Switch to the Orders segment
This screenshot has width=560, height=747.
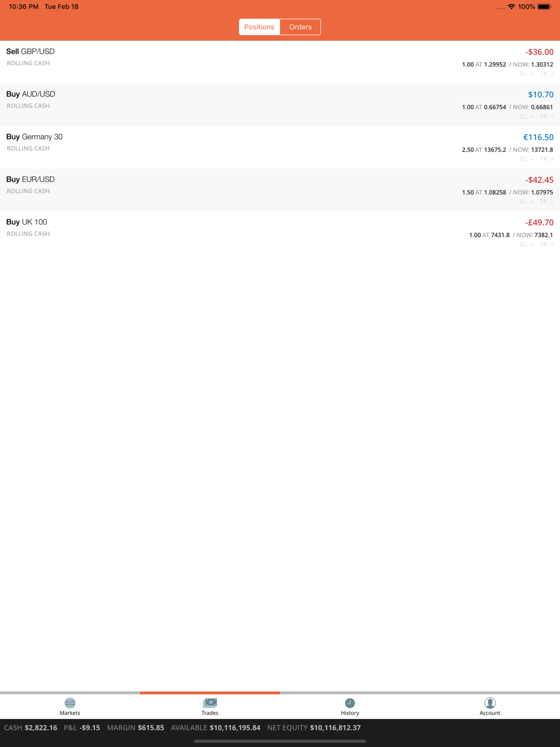300,27
